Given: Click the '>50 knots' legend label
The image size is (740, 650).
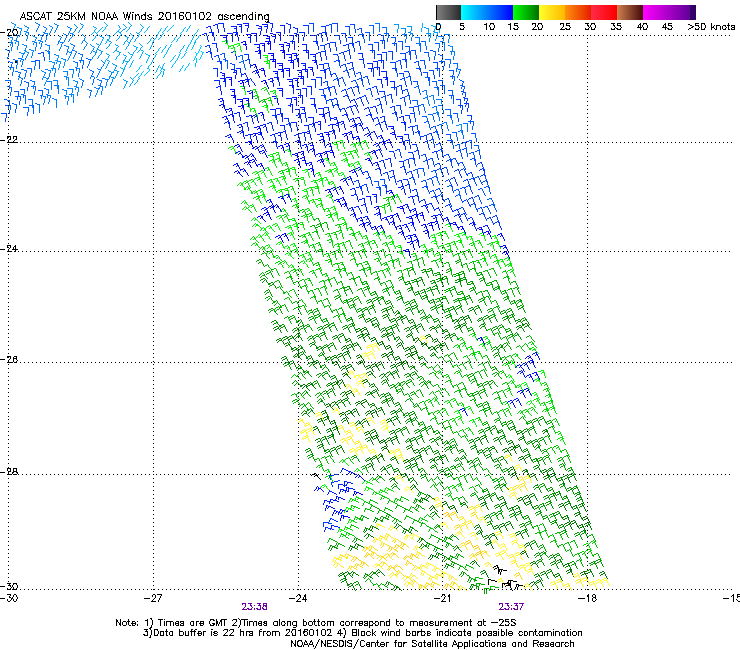Looking at the screenshot, I should 711,27.
